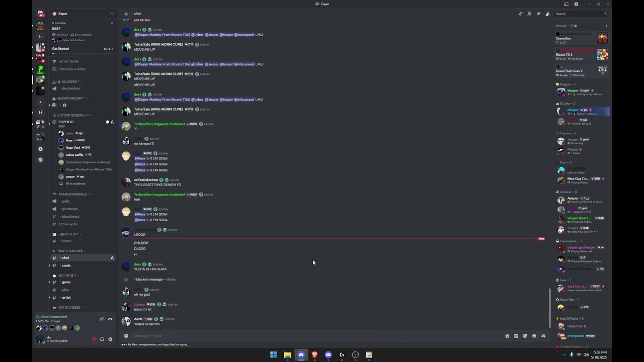Open the cmds channel
Image resolution: width=644 pixels, height=362 pixels.
click(x=66, y=265)
